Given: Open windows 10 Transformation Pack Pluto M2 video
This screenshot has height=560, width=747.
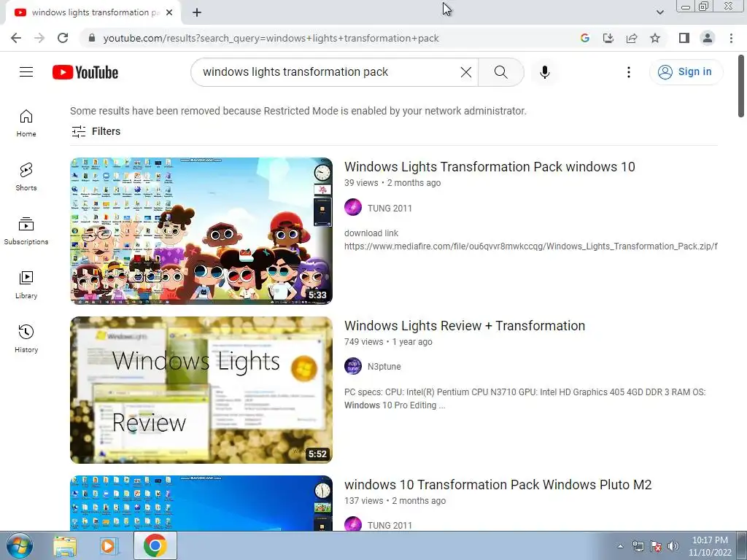Looking at the screenshot, I should (498, 484).
